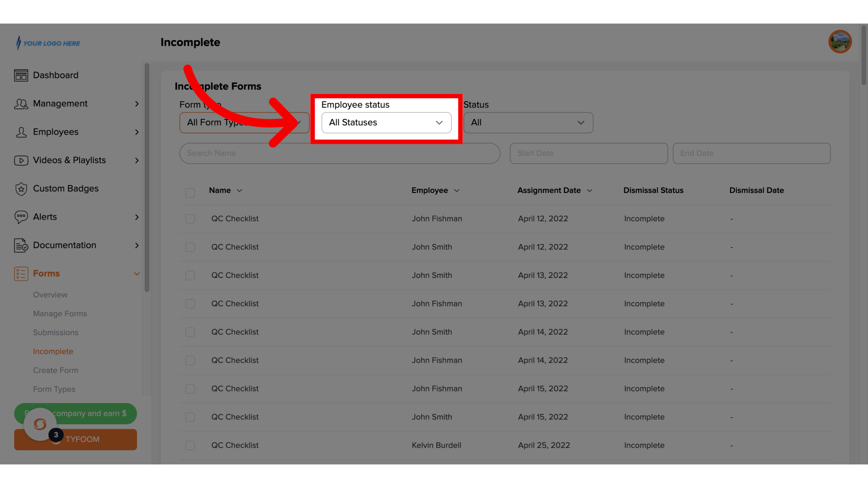Click the Dashboard icon in sidebar
Image resolution: width=868 pixels, height=488 pixels.
[21, 75]
